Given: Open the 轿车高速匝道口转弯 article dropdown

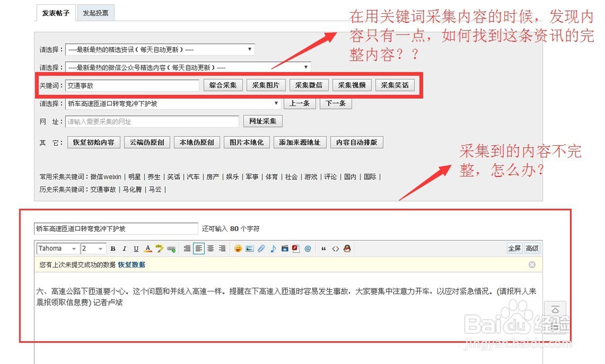Looking at the screenshot, I should point(173,103).
